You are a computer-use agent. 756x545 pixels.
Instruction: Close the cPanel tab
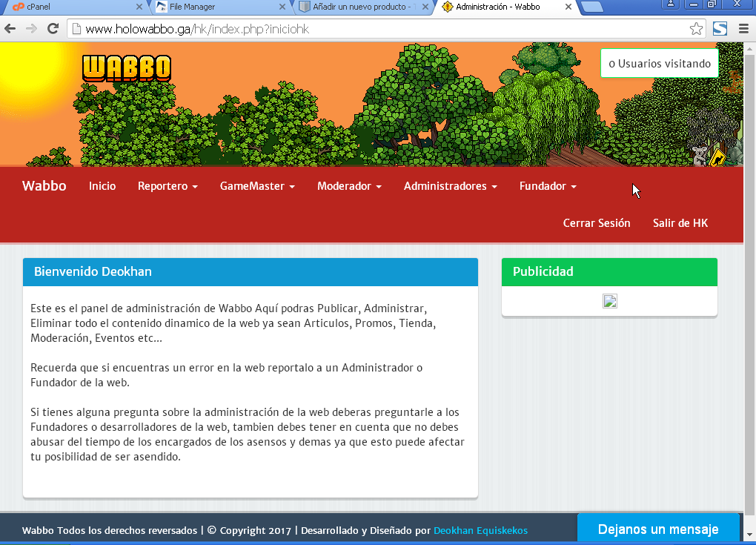pyautogui.click(x=139, y=7)
